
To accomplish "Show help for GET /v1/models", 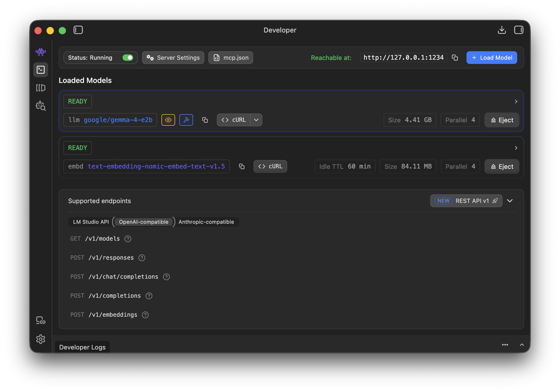I will click(x=128, y=239).
